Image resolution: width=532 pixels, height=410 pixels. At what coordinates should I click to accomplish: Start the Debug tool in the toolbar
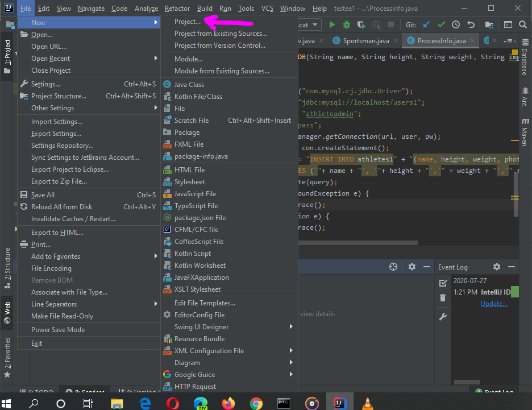point(347,24)
